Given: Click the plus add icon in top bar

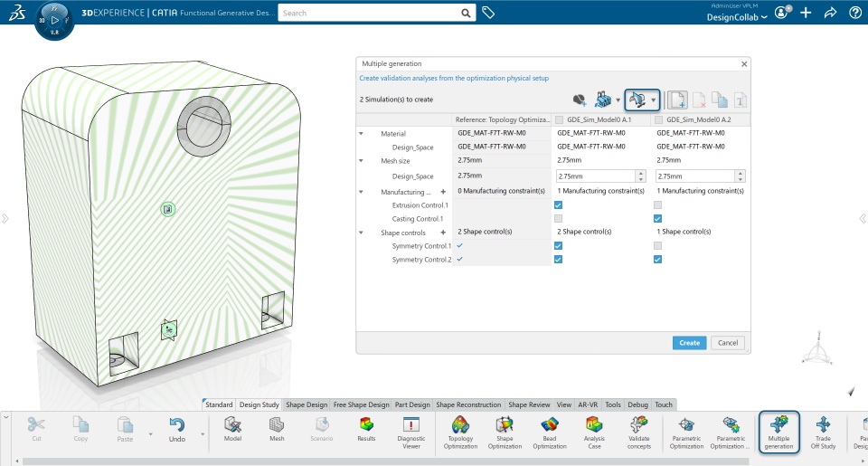Looking at the screenshot, I should point(806,13).
